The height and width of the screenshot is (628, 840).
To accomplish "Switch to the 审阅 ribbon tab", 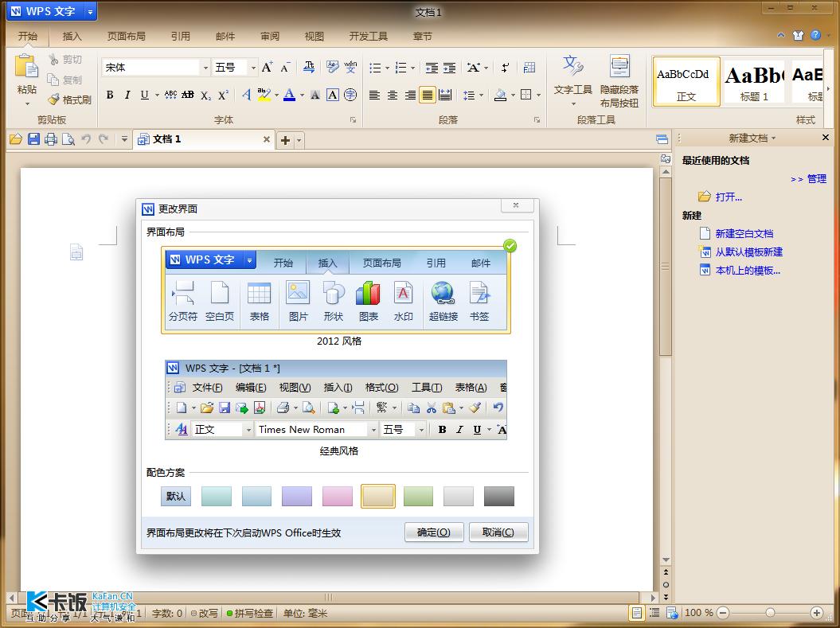I will [270, 37].
